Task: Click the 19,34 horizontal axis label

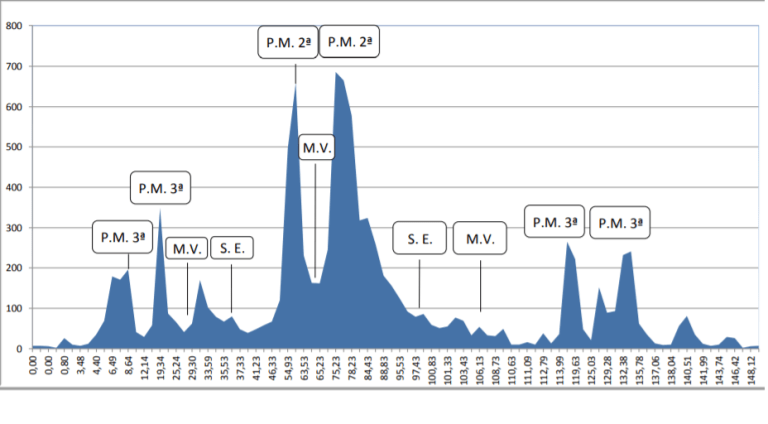Action: pos(161,372)
